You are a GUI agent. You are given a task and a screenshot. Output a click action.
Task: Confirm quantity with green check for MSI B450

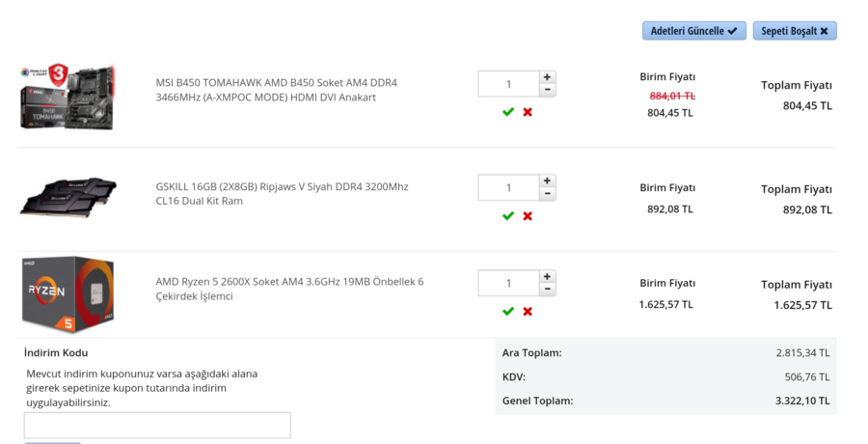[x=508, y=112]
